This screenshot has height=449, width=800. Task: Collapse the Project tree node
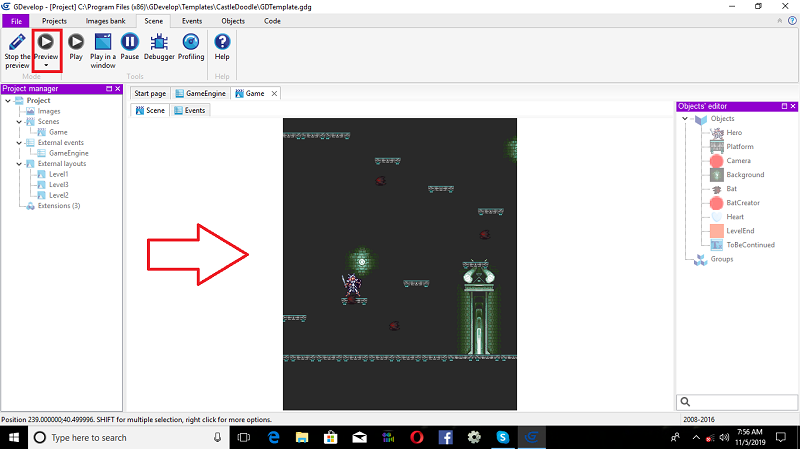coord(8,101)
